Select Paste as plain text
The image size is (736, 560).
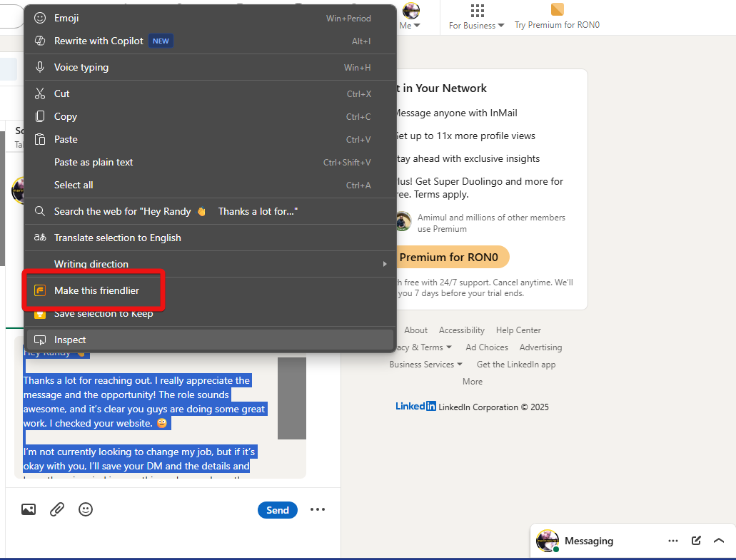coord(210,162)
